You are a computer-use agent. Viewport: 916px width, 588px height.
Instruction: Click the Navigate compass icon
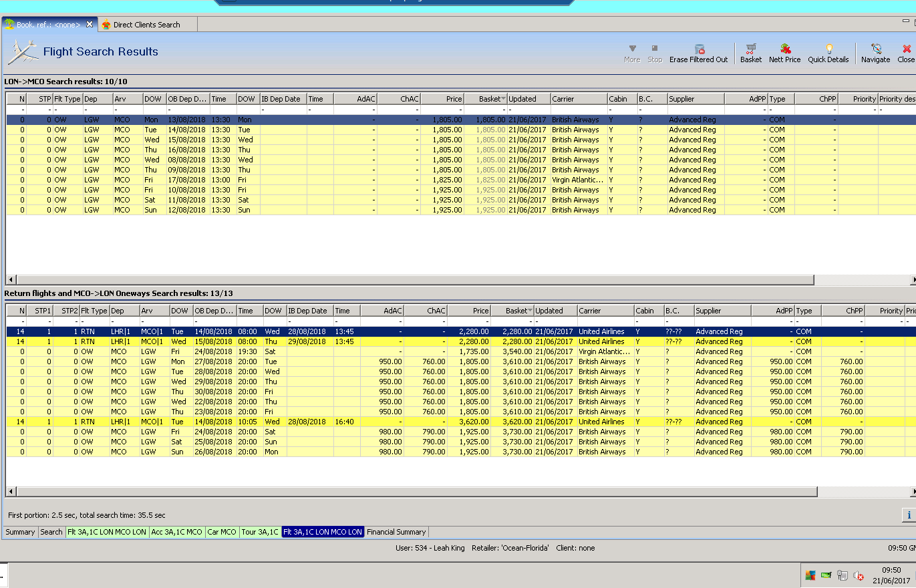[x=875, y=49]
